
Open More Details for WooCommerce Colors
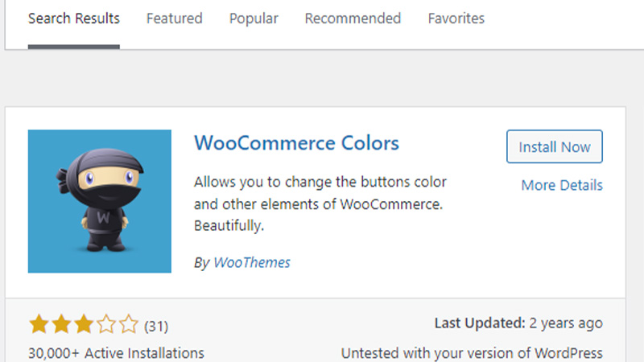(x=562, y=185)
